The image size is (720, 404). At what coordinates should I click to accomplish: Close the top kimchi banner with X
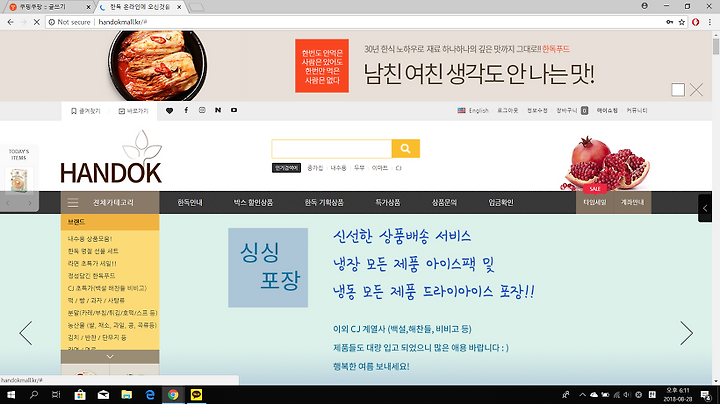[696, 90]
